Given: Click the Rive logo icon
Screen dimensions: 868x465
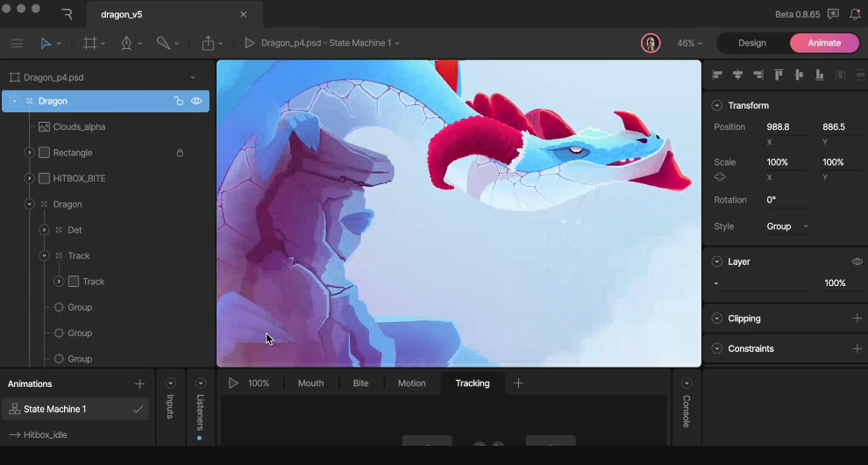Looking at the screenshot, I should tap(67, 14).
